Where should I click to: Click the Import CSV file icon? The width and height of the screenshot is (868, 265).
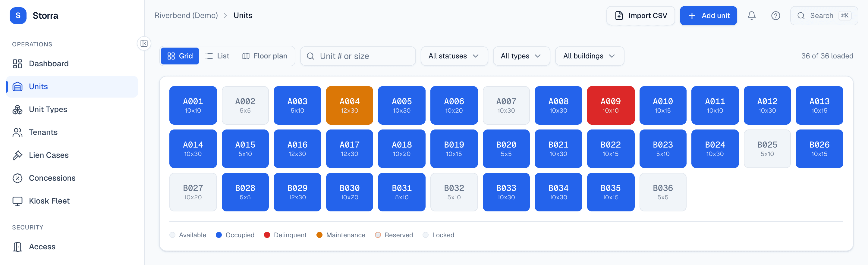click(x=619, y=16)
